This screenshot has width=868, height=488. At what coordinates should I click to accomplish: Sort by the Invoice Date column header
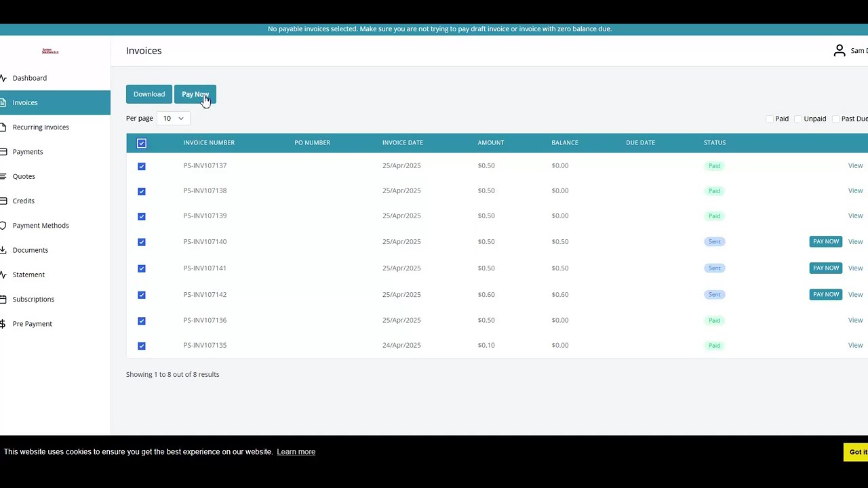[402, 143]
